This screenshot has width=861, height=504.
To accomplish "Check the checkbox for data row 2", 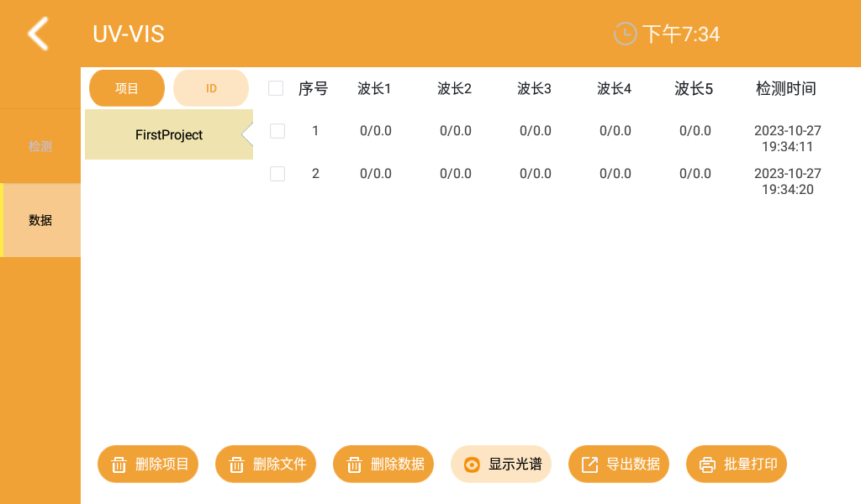I will pyautogui.click(x=276, y=174).
